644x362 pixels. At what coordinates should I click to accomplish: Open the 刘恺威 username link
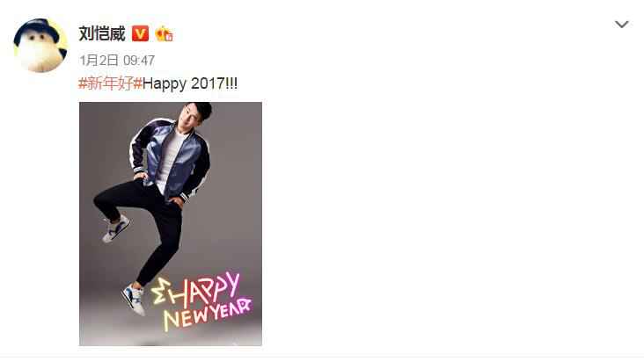coord(102,33)
